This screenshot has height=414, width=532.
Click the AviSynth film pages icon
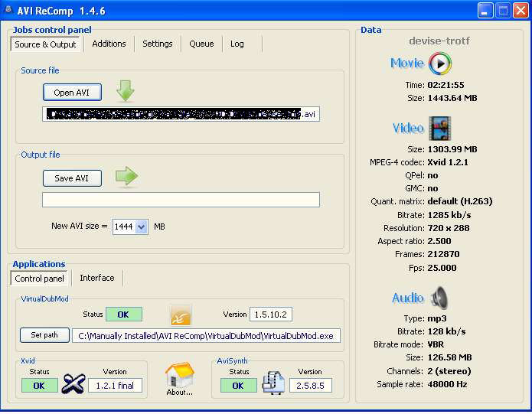(273, 383)
